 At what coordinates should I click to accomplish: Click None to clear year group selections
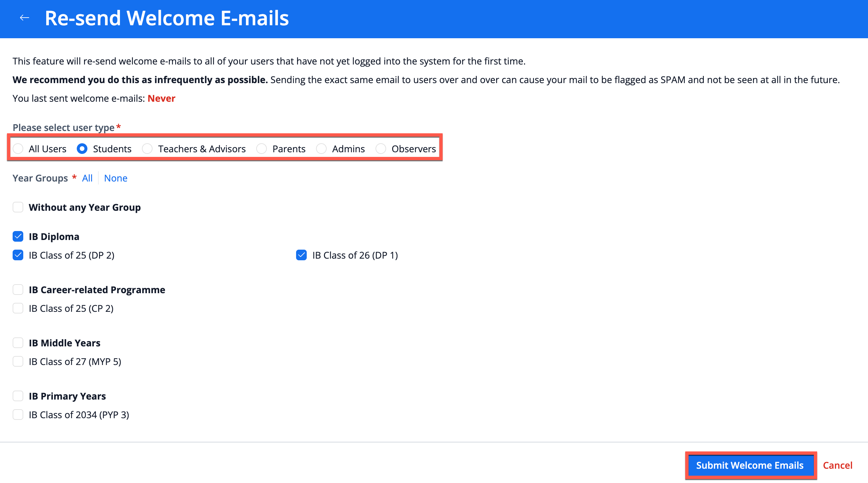pyautogui.click(x=116, y=178)
